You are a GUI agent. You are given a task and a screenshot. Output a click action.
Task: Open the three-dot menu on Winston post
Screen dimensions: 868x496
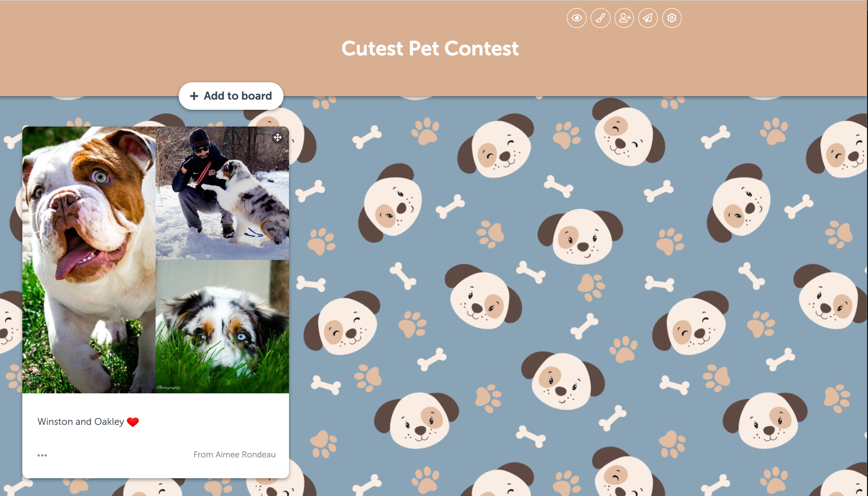[42, 455]
